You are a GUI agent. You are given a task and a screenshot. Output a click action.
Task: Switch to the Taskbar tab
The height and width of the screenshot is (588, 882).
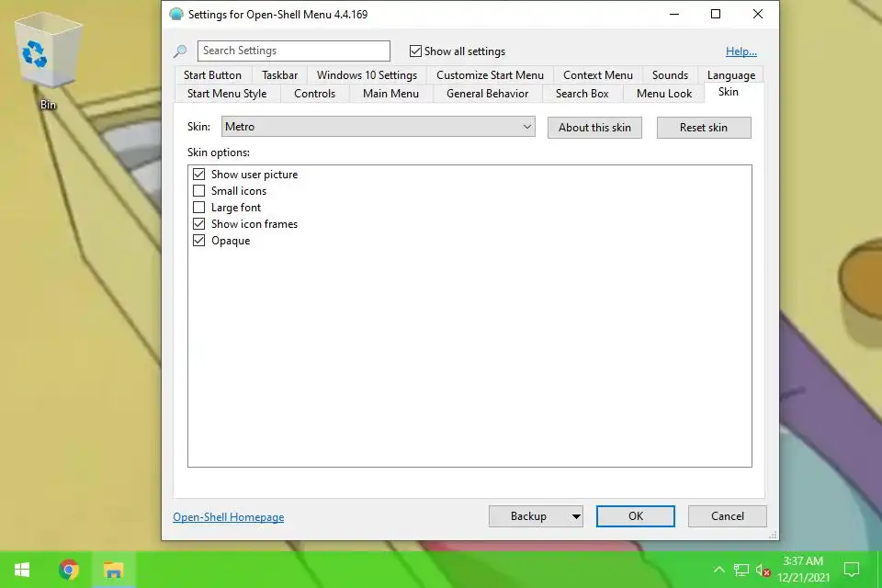coord(279,74)
